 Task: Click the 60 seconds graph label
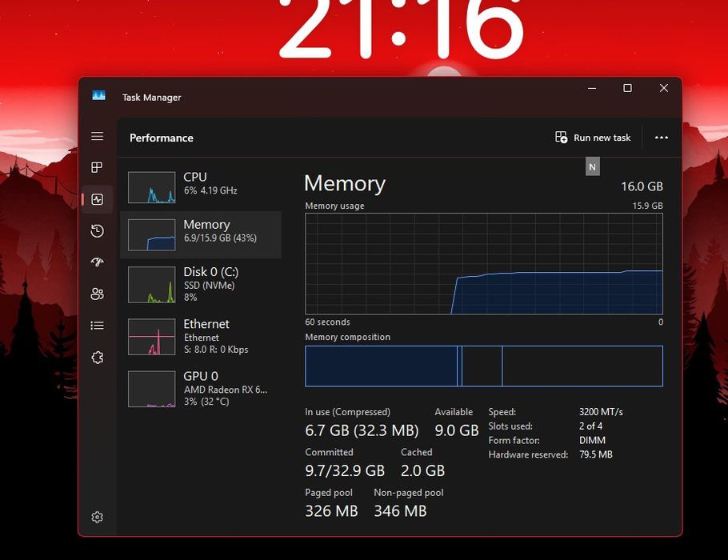327,322
